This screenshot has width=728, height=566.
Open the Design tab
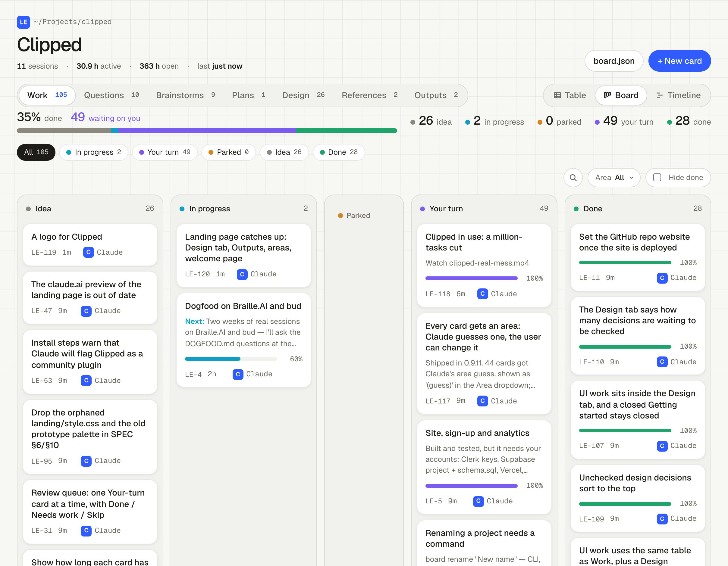(303, 95)
